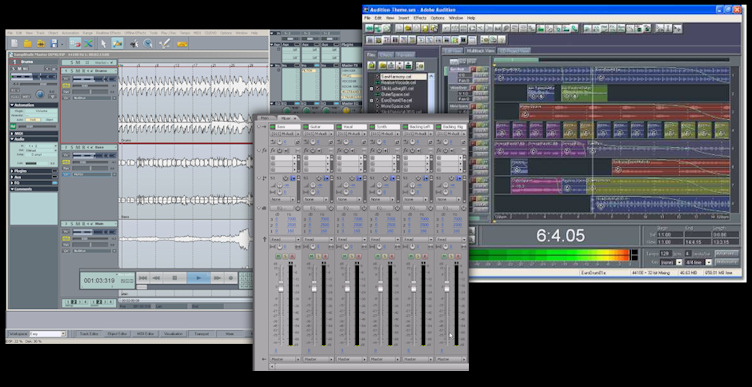The width and height of the screenshot is (752, 387).
Task: Mute the Bass track in Samplitude
Action: tap(78, 147)
